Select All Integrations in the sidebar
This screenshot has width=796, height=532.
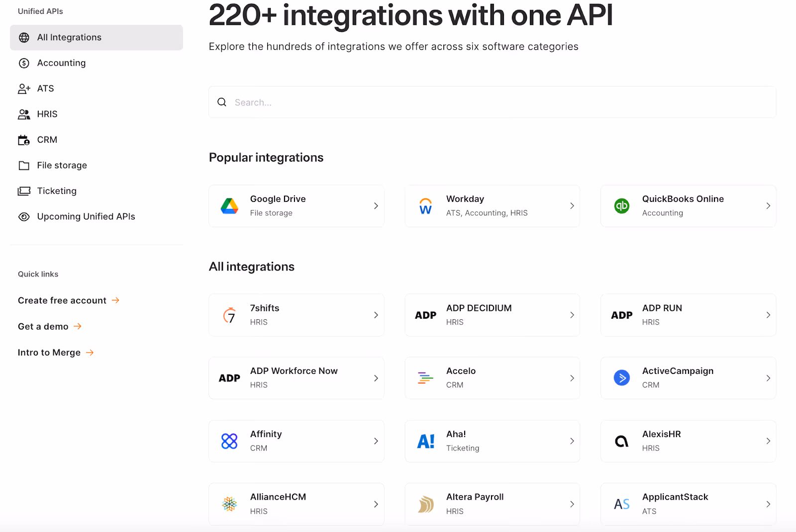(x=97, y=38)
